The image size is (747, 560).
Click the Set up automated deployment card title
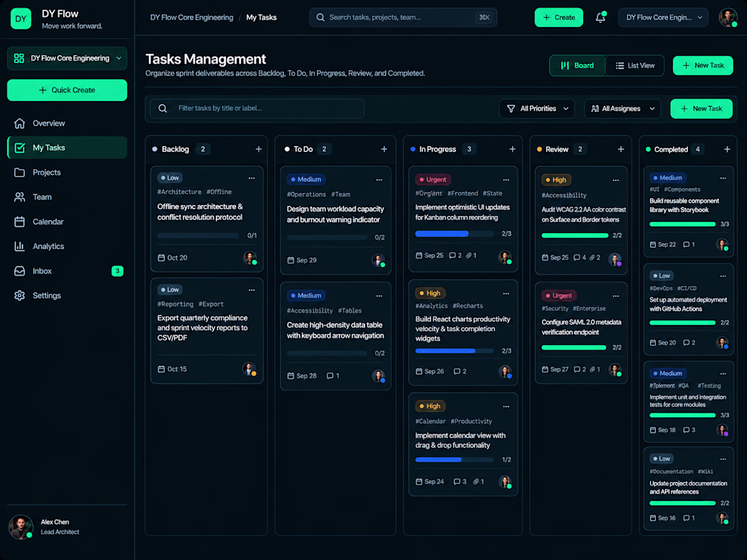click(688, 304)
